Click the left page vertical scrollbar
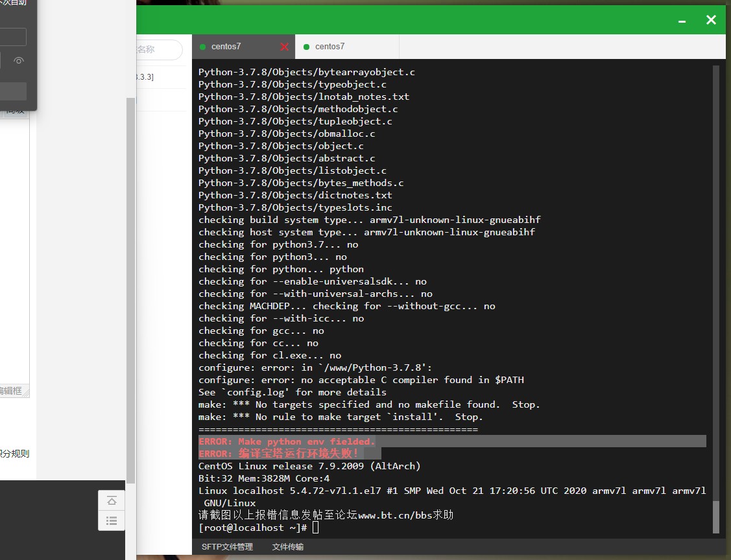The image size is (731, 560). [x=130, y=290]
